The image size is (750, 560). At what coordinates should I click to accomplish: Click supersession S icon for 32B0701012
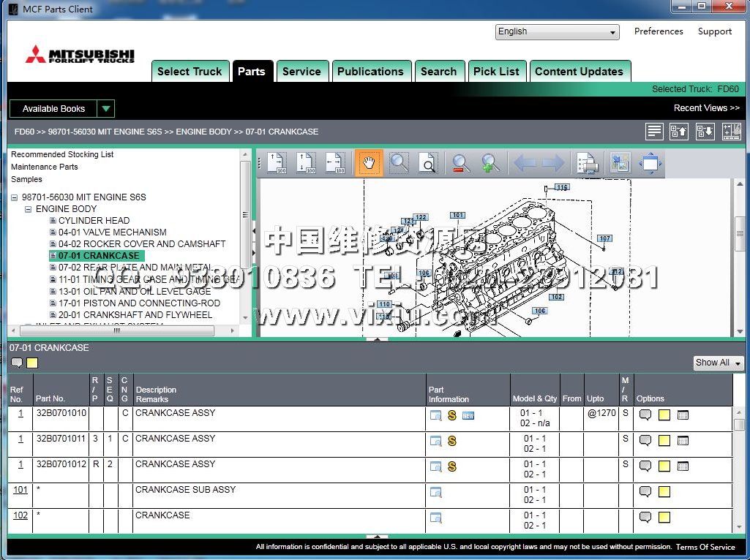click(x=452, y=466)
